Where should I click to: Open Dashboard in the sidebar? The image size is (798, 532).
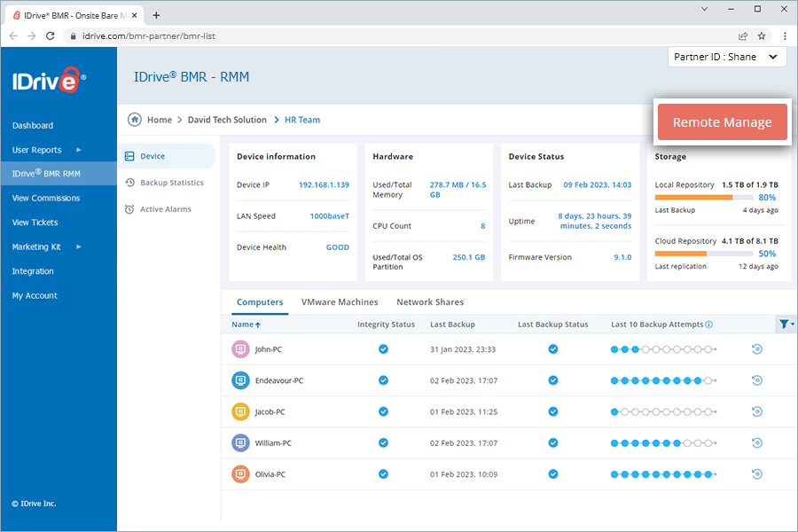click(33, 125)
